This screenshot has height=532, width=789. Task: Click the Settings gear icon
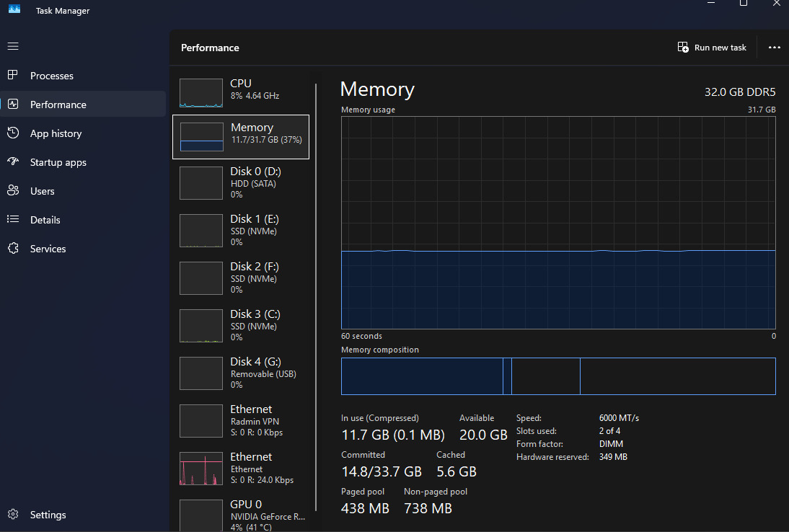(x=13, y=514)
